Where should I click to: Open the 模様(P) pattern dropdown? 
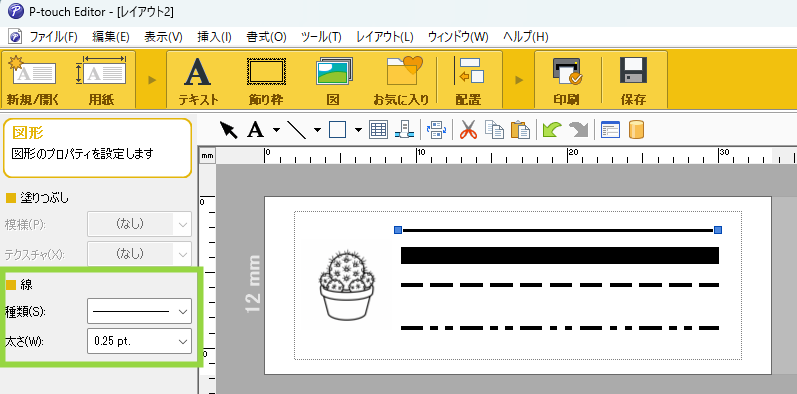pyautogui.click(x=140, y=224)
